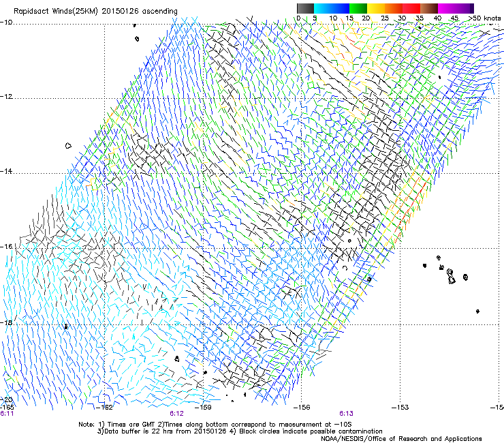Click the title 'Rapidscat Winds(25KM) 20150126 ascending'

95,12
